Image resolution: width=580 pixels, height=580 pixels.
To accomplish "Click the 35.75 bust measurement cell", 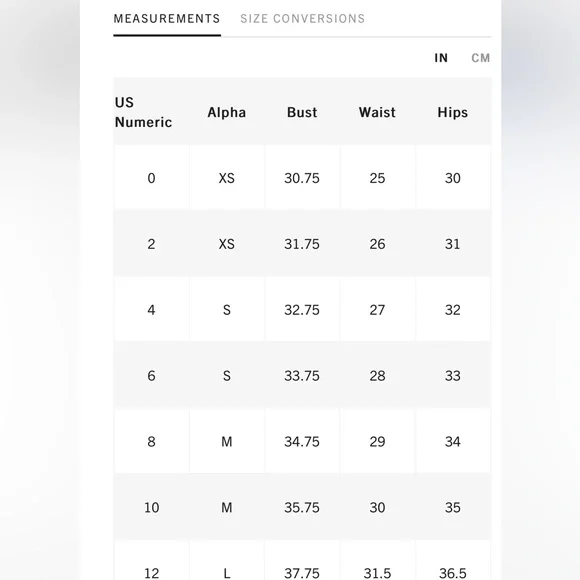I will (x=302, y=507).
